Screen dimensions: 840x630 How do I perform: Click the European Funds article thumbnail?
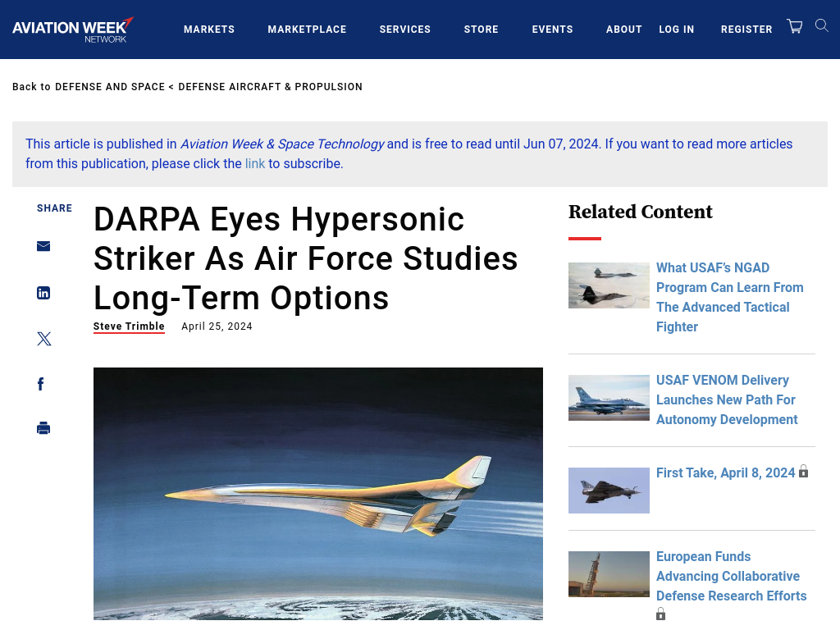click(609, 574)
